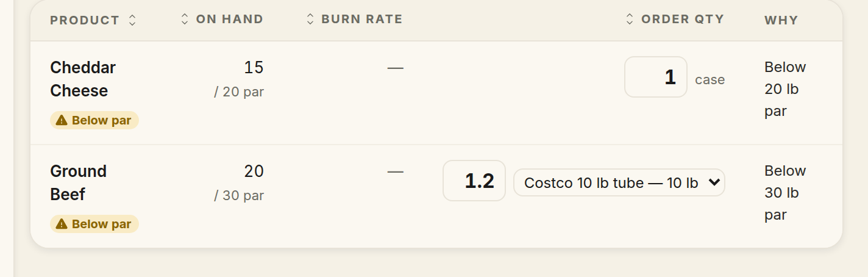Click the sort arrows before ON HAND

[185, 20]
